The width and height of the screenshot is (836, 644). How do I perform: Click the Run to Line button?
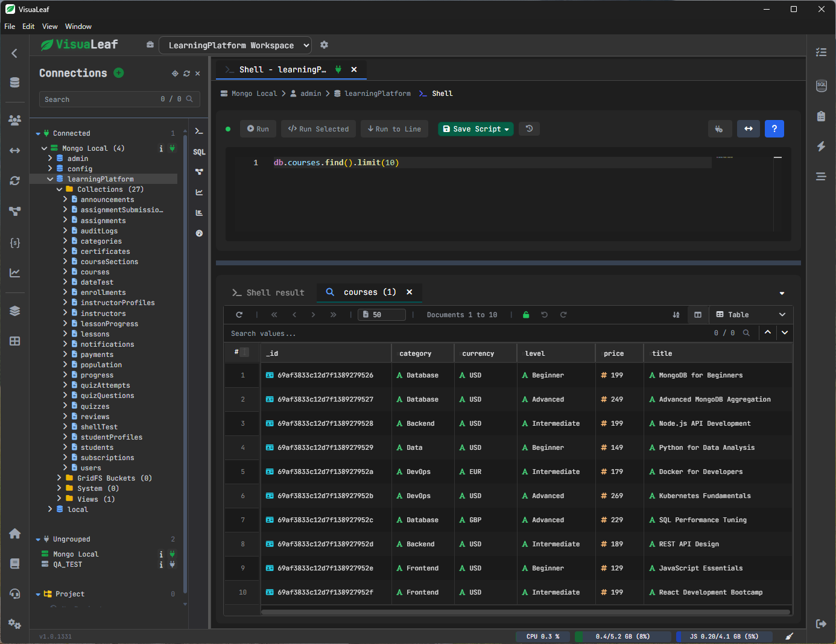[394, 129]
